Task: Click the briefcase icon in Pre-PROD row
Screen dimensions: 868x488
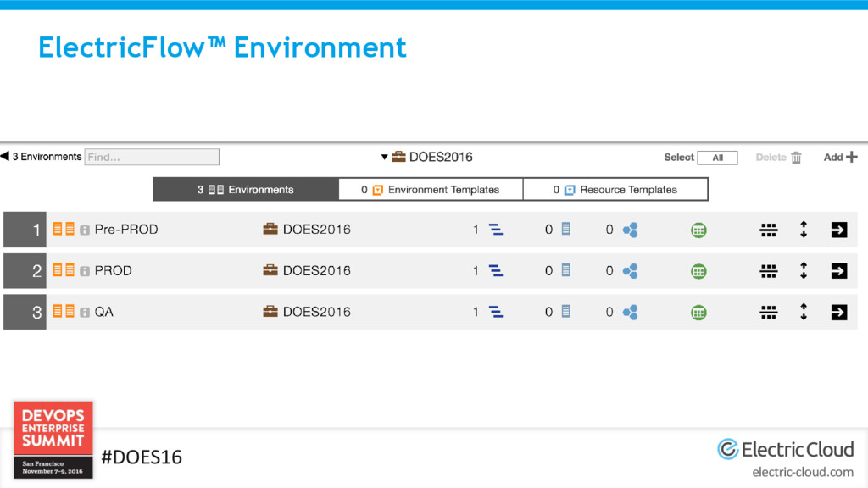Action: click(x=270, y=229)
